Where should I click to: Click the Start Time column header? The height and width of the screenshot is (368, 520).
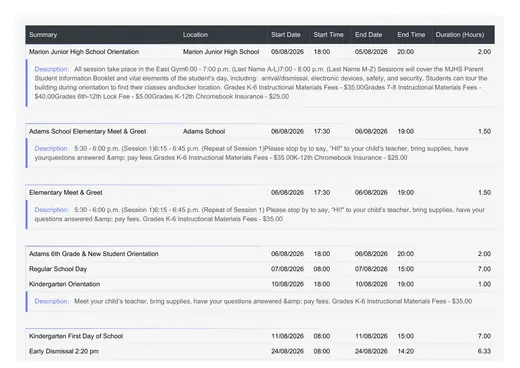coord(328,35)
